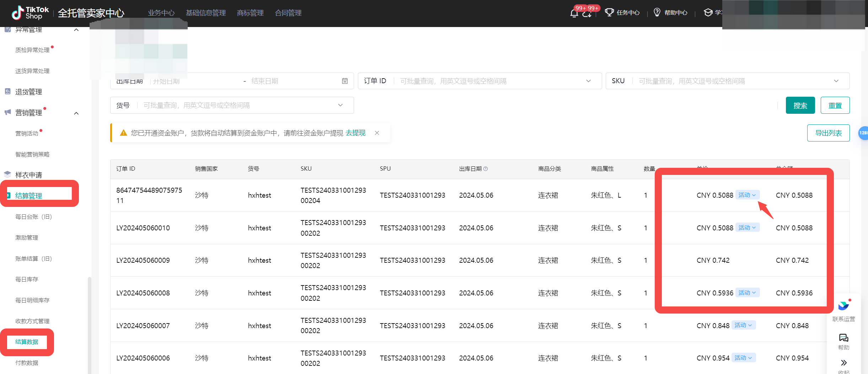Click the refresh icon with 99+ badge

coord(587,14)
